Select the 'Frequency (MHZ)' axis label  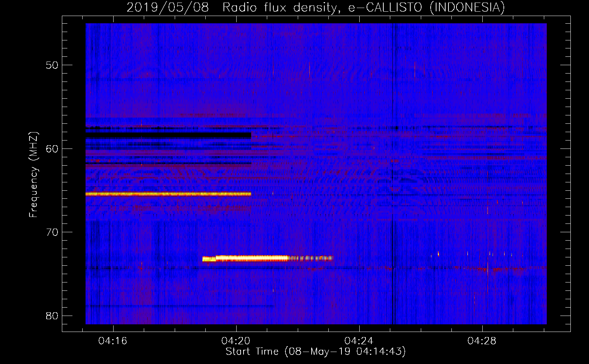(x=33, y=175)
